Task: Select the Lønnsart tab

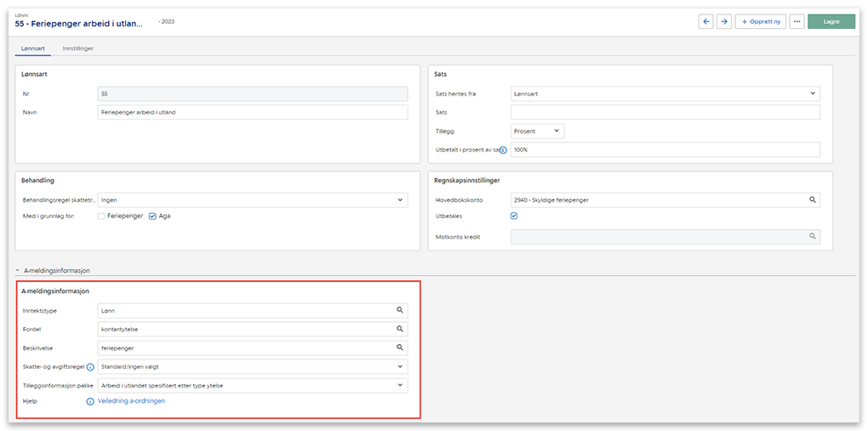Action: (32, 49)
